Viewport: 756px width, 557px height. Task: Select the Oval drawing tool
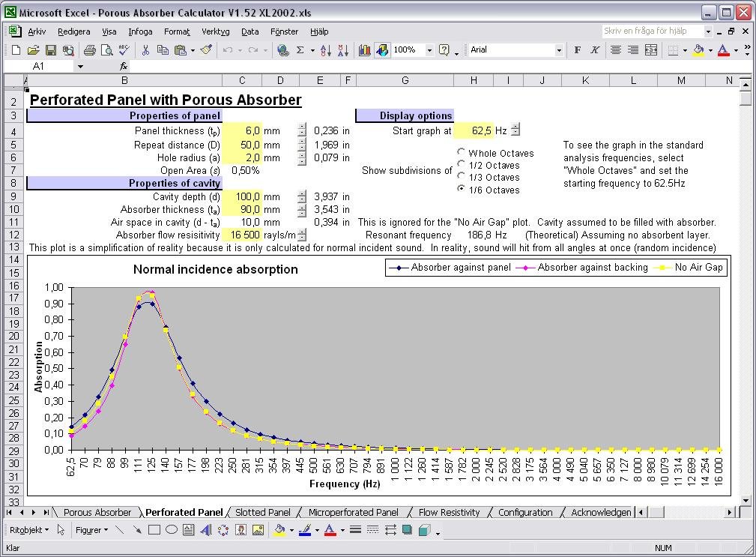click(172, 530)
